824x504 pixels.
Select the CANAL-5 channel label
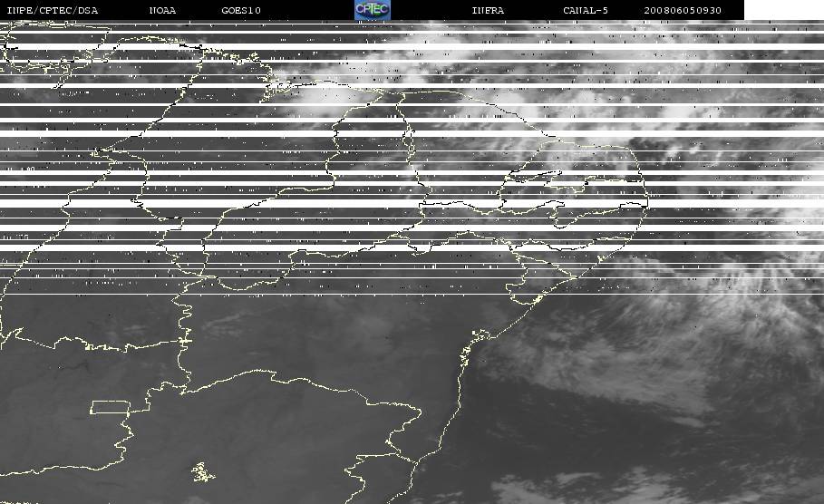click(586, 11)
